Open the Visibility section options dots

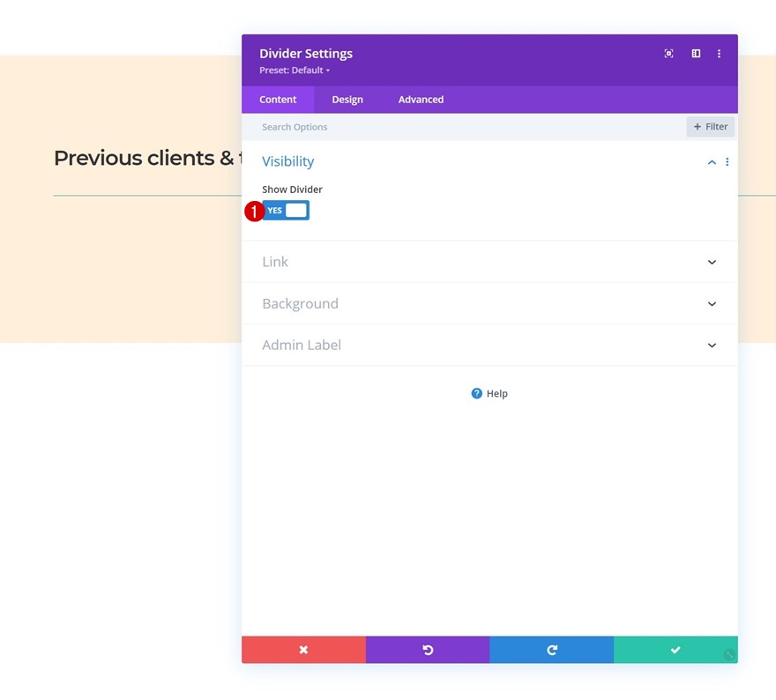click(727, 161)
